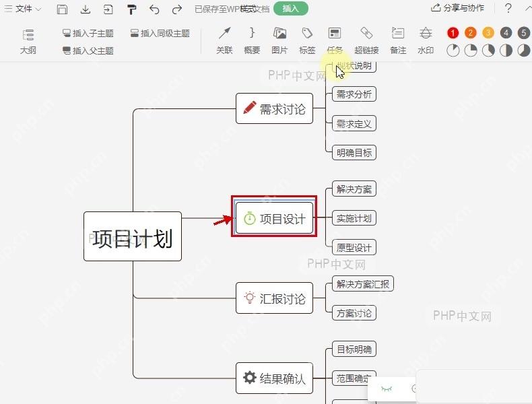
Task: Insert a 图片 picture
Action: point(279,41)
